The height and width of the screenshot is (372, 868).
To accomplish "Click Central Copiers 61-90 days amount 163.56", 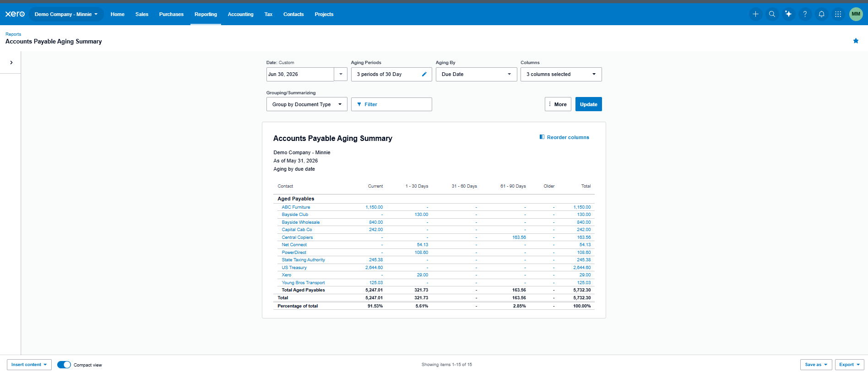I will point(519,237).
